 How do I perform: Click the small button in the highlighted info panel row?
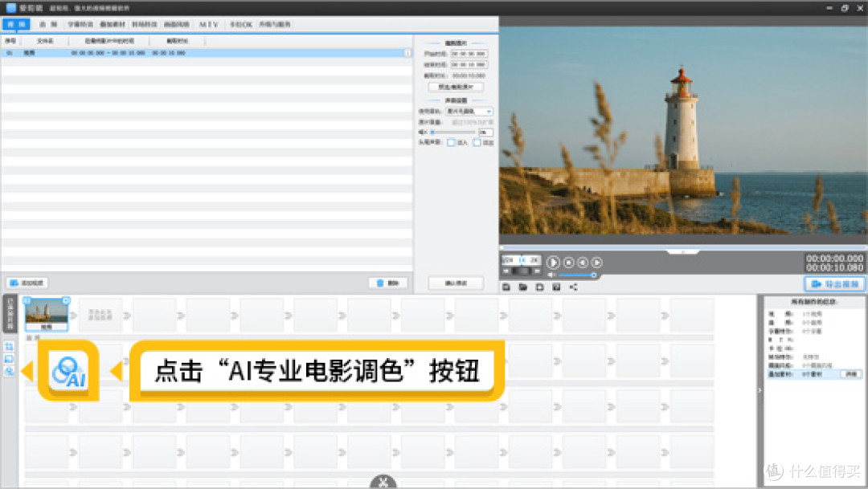point(851,374)
